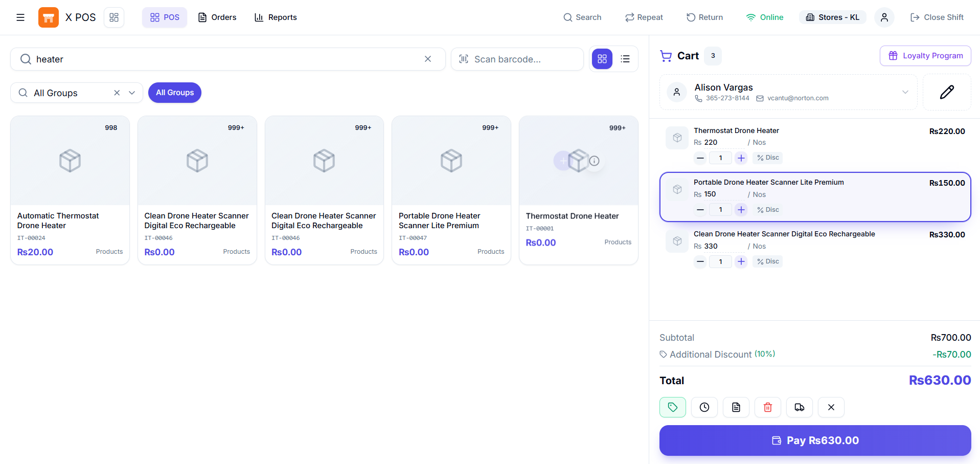This screenshot has width=980, height=464.
Task: Toggle the green discount tag button
Action: click(x=673, y=407)
